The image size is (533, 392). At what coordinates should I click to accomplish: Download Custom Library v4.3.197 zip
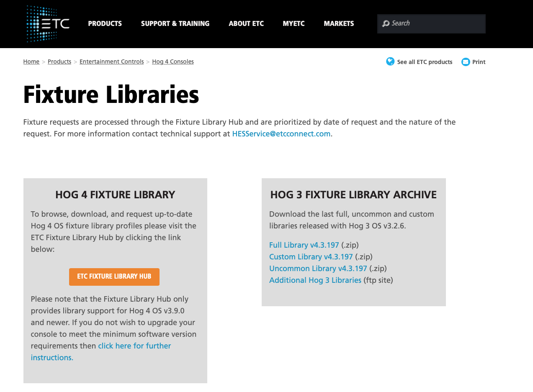coord(311,257)
